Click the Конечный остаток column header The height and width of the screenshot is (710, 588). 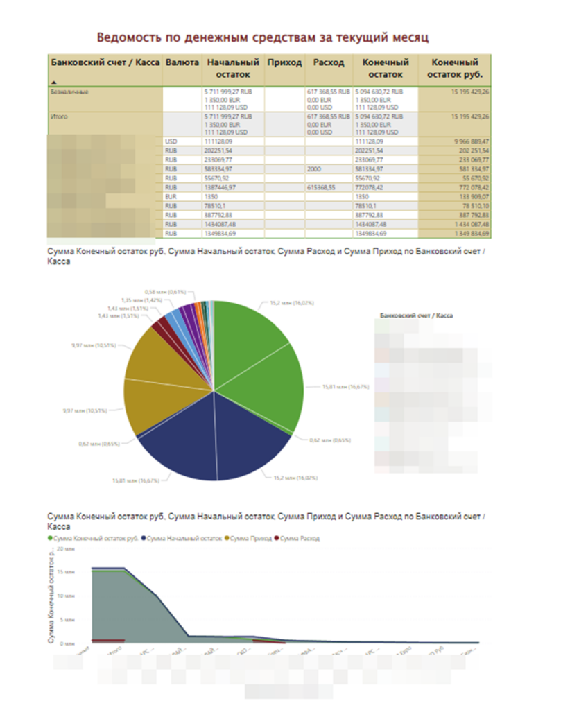[x=386, y=69]
